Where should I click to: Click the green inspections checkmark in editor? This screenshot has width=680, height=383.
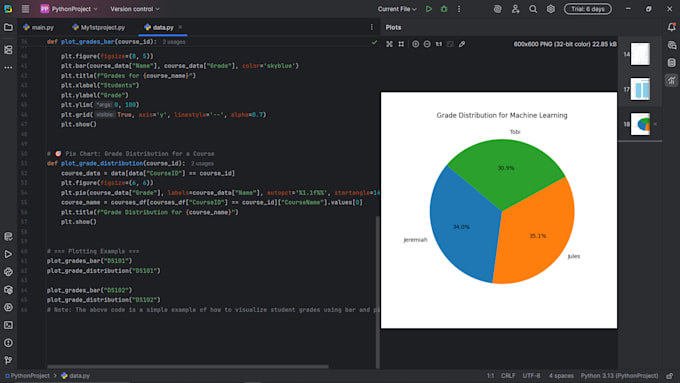pos(374,43)
